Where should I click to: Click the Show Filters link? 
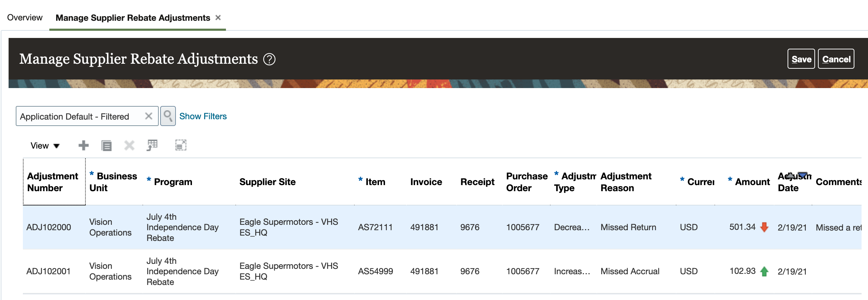pos(203,116)
